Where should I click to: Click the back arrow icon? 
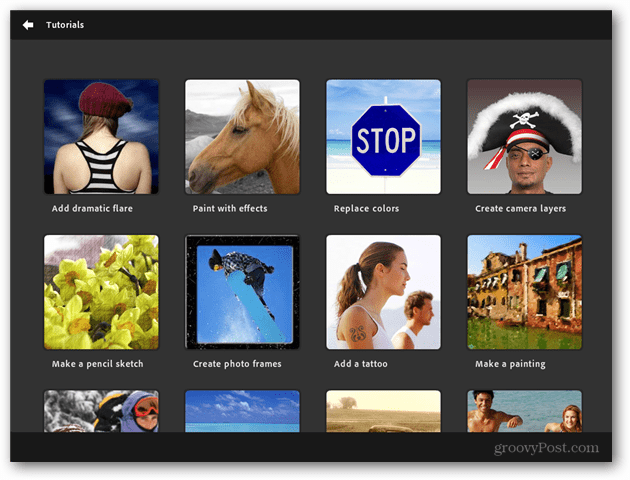coord(28,25)
